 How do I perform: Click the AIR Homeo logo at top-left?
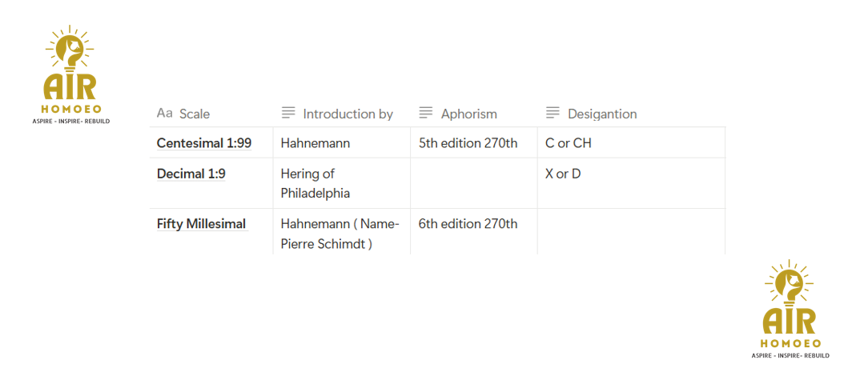pos(70,74)
